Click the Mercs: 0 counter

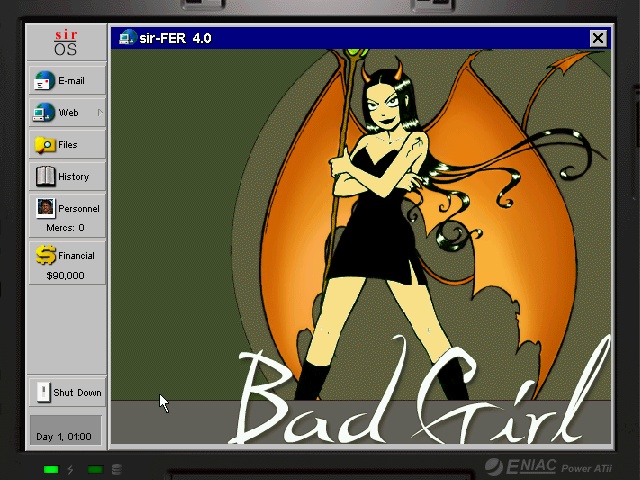[x=66, y=228]
